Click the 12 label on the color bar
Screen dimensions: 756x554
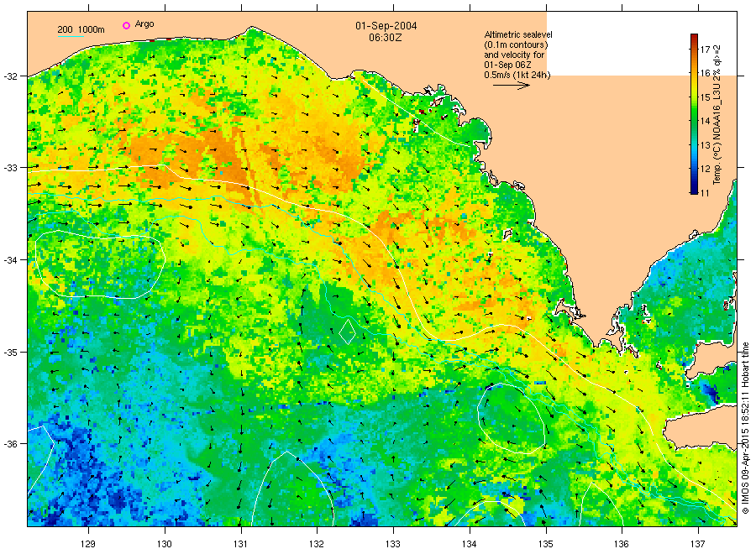(706, 169)
